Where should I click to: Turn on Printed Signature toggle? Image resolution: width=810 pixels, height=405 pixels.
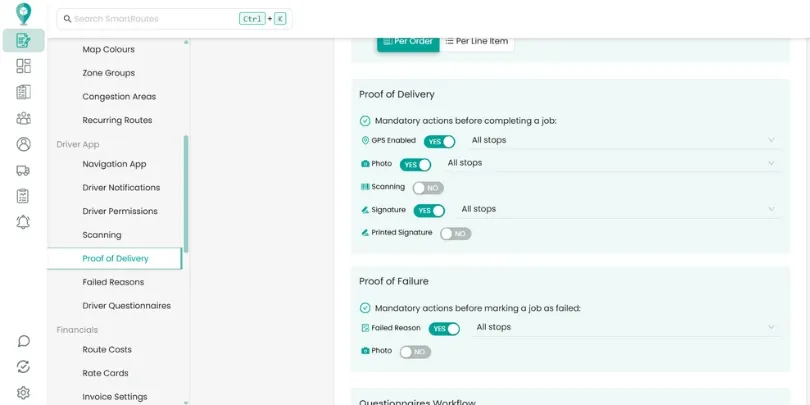[x=456, y=234]
